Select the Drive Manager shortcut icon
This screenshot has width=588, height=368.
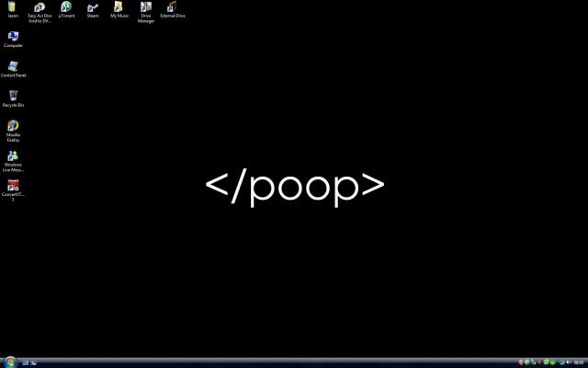coord(146,12)
